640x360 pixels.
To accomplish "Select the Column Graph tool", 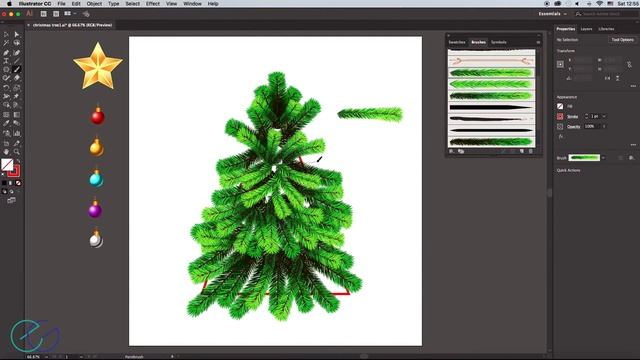I will 16,133.
